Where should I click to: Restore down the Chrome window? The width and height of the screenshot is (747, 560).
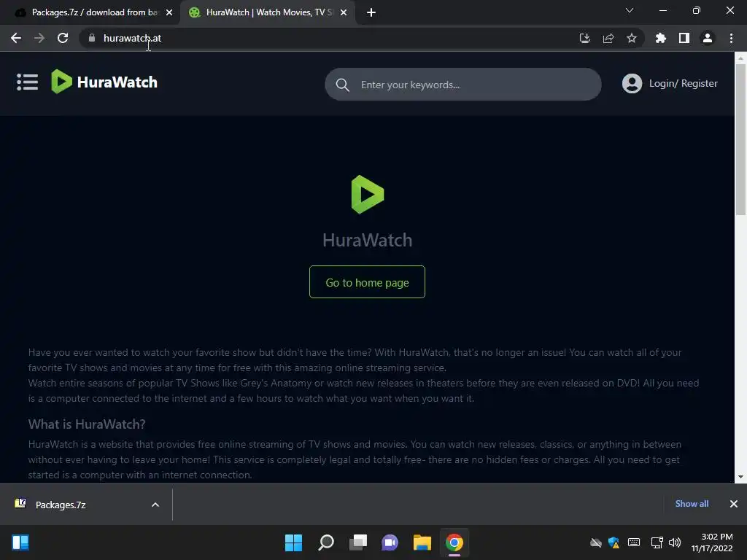697,10
